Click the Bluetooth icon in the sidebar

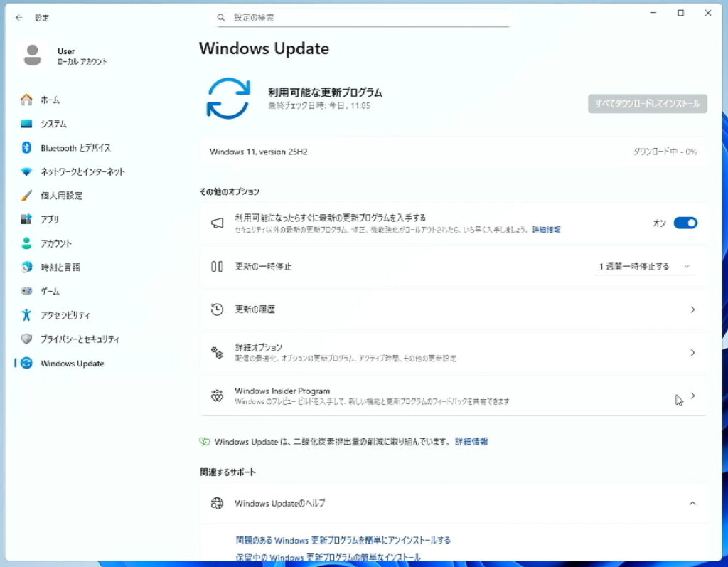[27, 148]
